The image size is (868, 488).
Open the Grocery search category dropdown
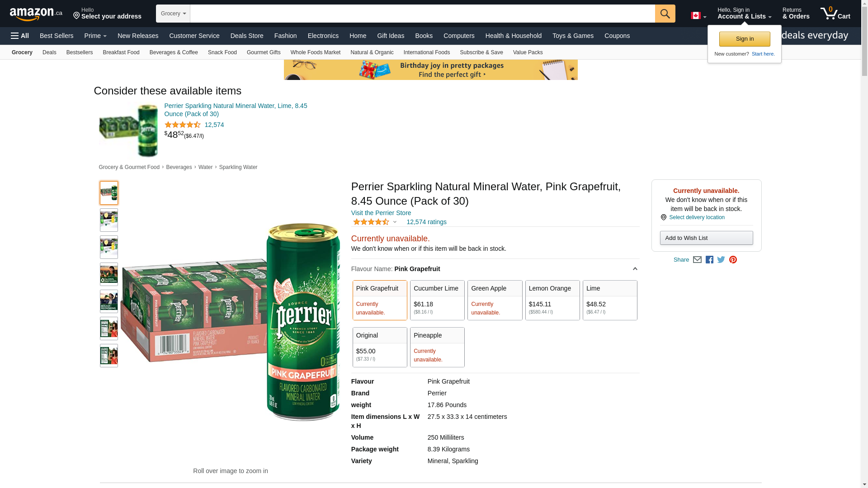tap(173, 14)
